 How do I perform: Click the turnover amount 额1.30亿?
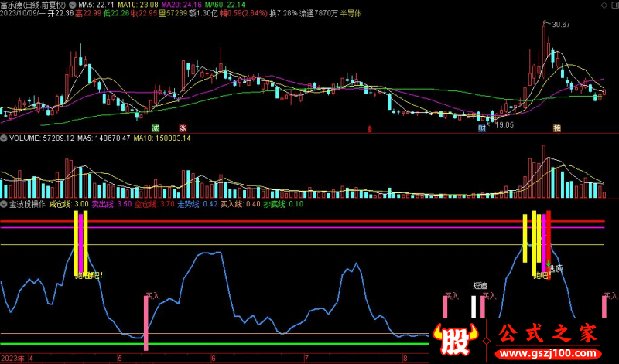pos(203,14)
